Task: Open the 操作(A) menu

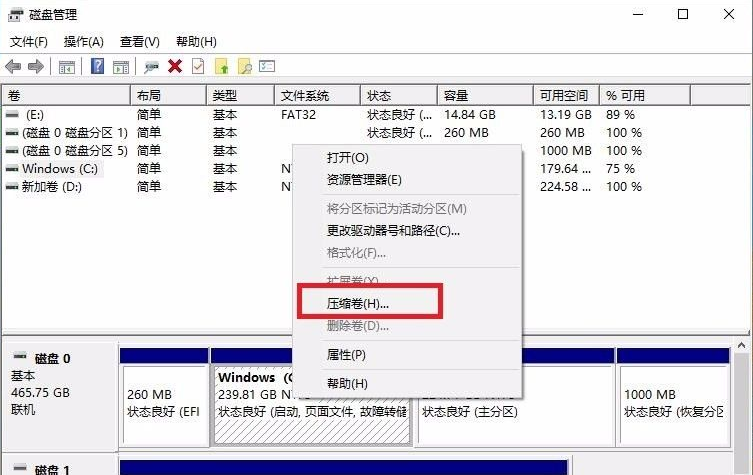Action: (x=83, y=42)
